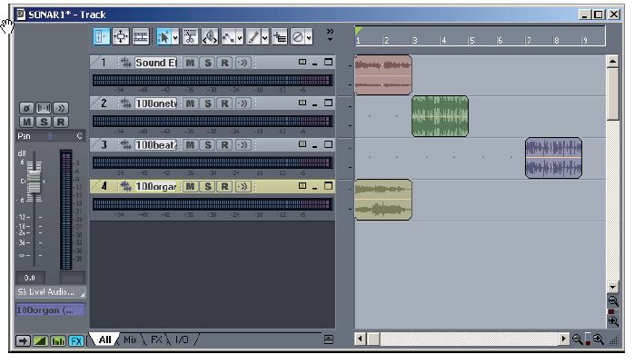The height and width of the screenshot is (364, 634).
Task: Click the 0.0 volume value field
Action: pyautogui.click(x=30, y=278)
